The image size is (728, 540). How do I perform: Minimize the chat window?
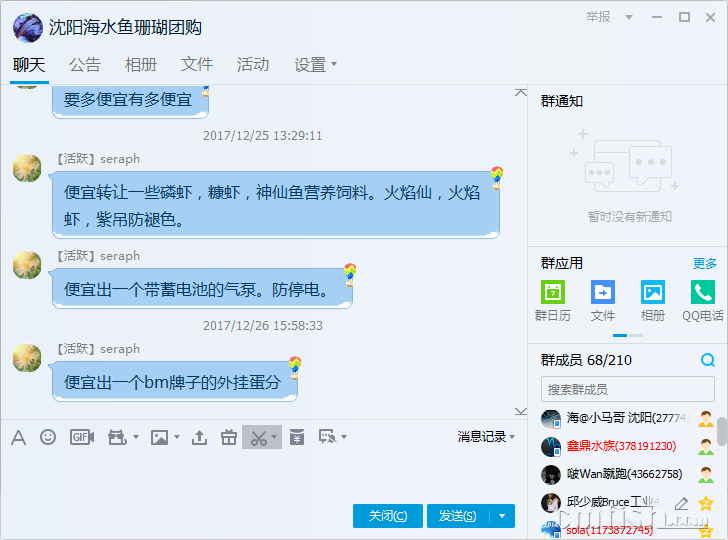click(656, 17)
